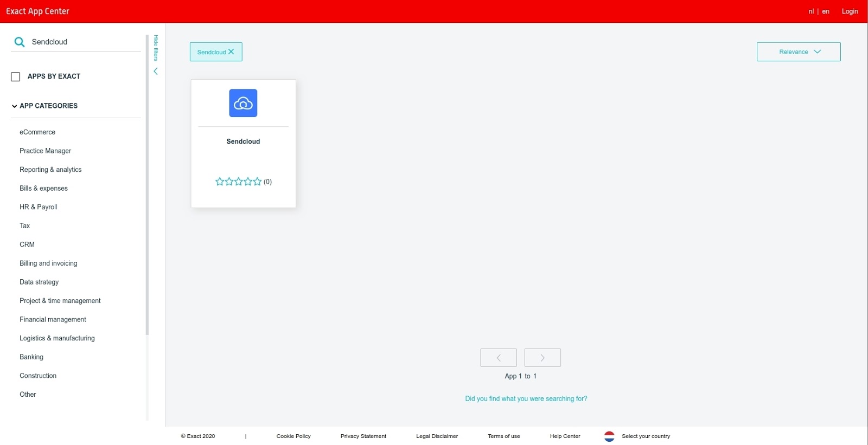Filter by Logistics & manufacturing
868x445 pixels.
coord(57,338)
